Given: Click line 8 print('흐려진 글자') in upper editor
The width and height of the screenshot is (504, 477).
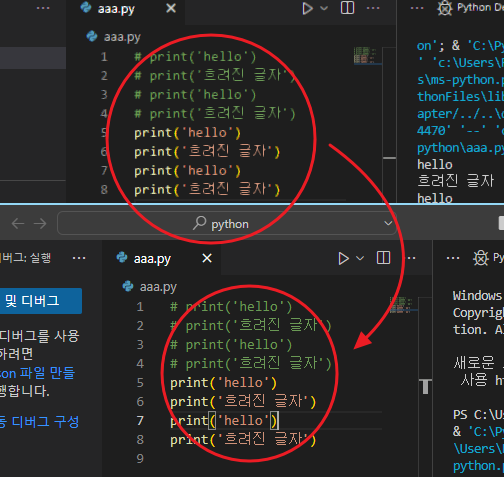Looking at the screenshot, I should (x=207, y=190).
